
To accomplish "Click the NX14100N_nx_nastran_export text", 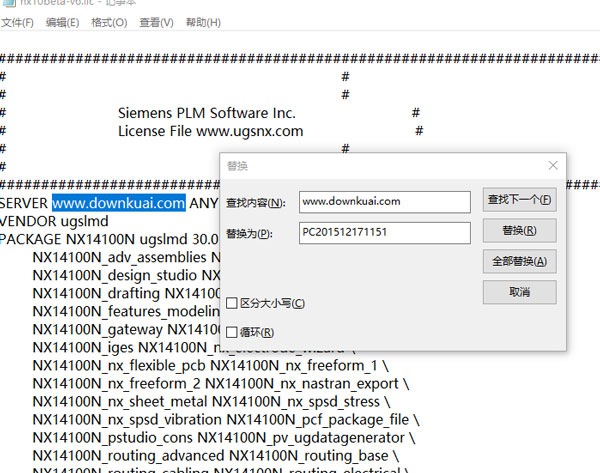I will pyautogui.click(x=302, y=383).
